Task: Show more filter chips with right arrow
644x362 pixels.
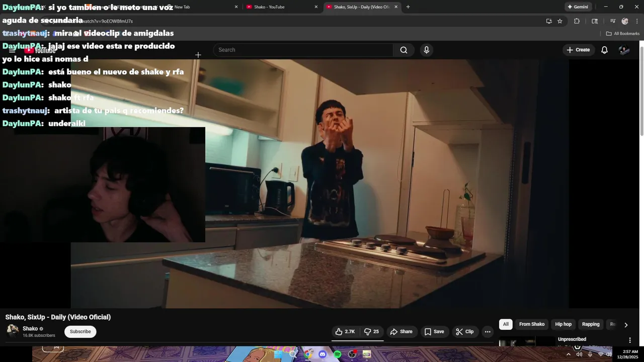Action: (626, 325)
